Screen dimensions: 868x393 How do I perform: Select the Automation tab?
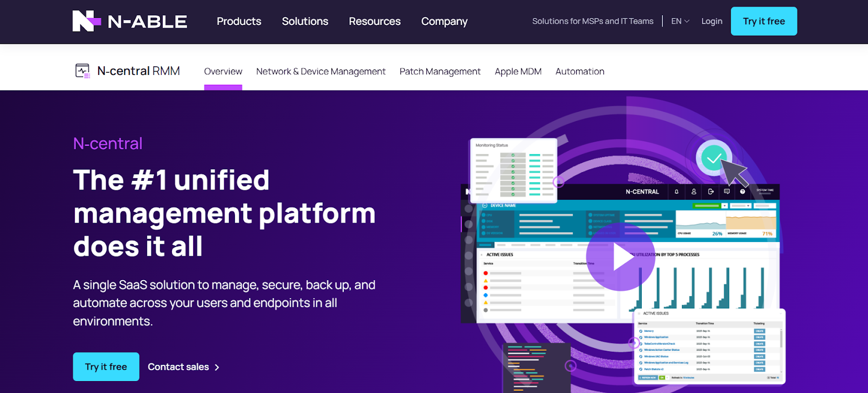click(x=580, y=71)
